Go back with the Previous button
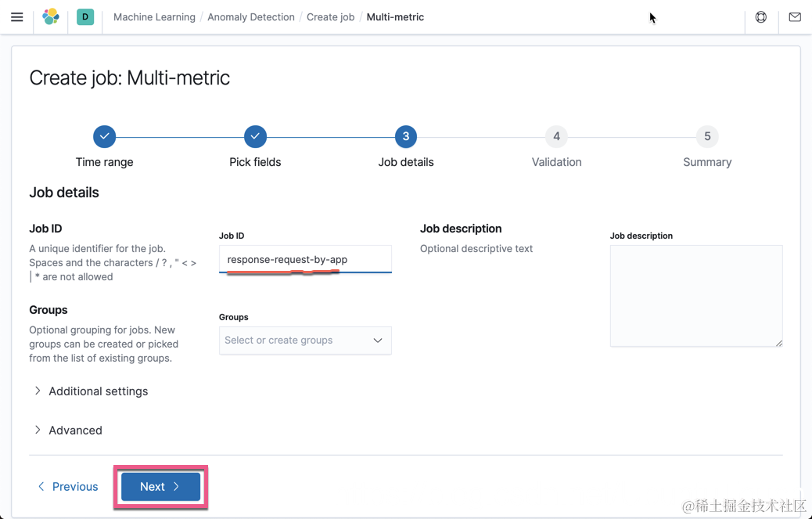 click(68, 486)
